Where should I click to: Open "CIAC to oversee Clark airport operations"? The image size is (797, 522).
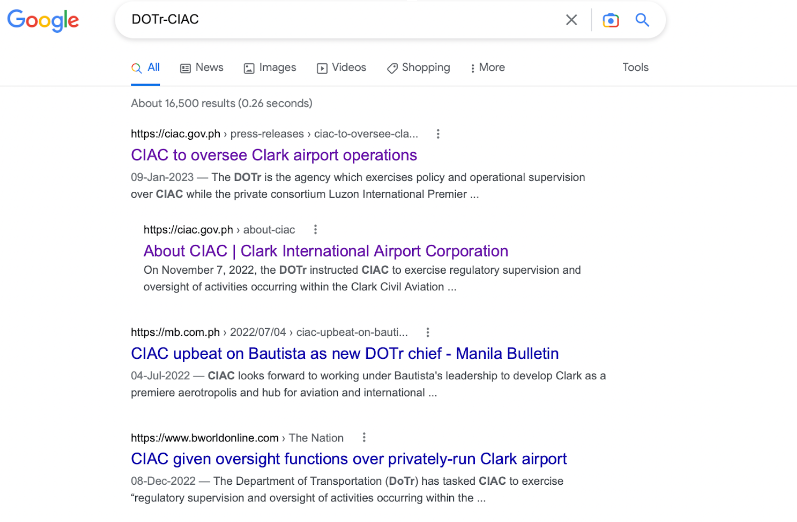pos(274,155)
